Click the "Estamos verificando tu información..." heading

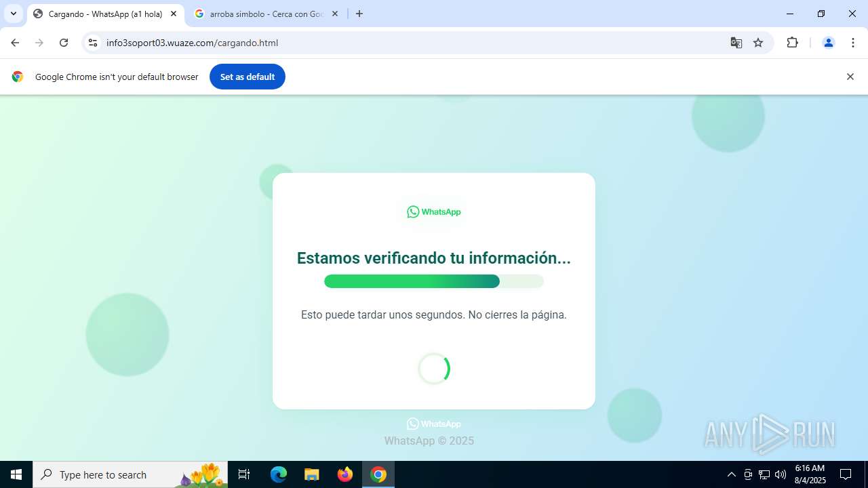coord(434,258)
